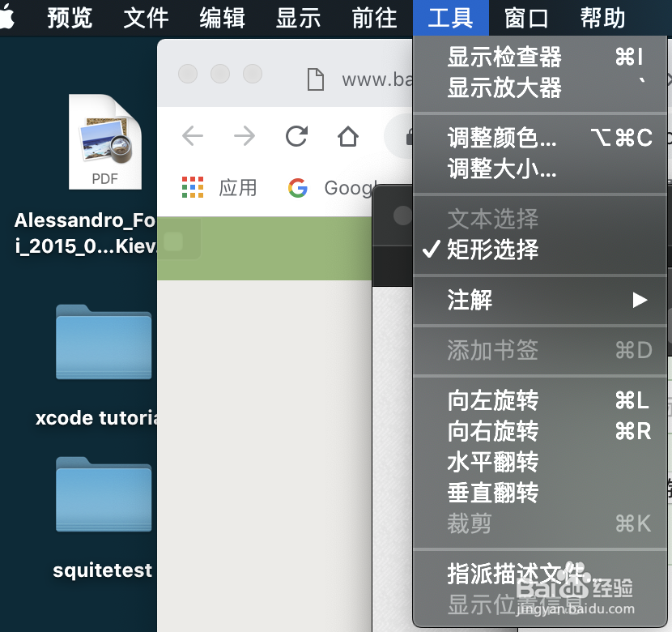
Task: Choose 显示检查器 from the menu
Action: pos(539,57)
